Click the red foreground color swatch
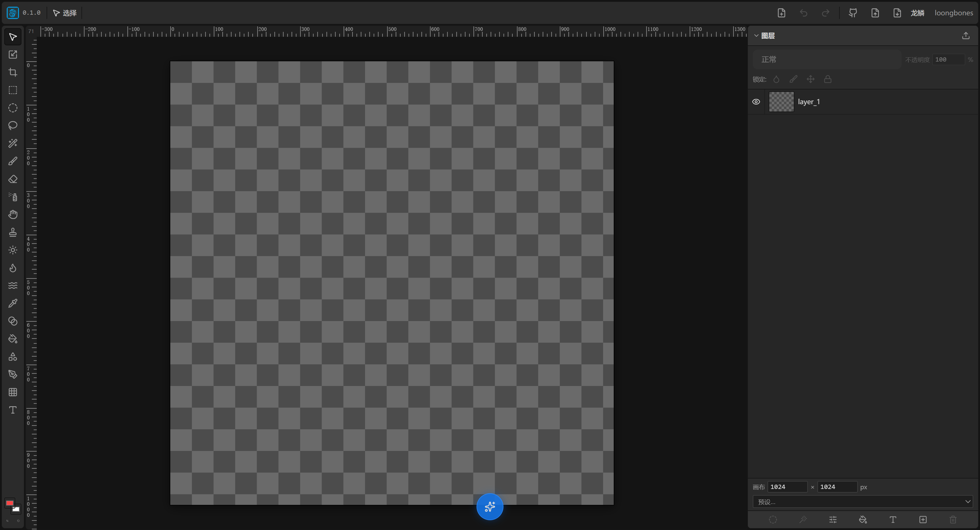 coord(9,503)
